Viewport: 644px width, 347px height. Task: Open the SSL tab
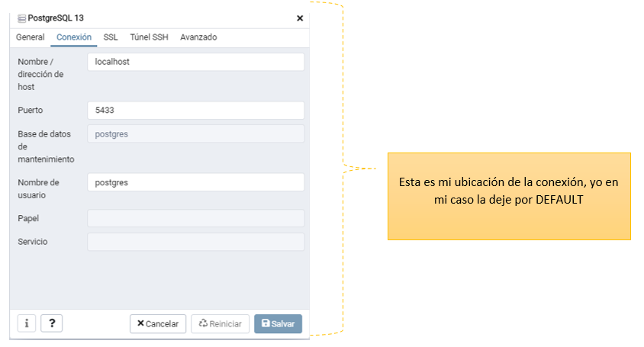pyautogui.click(x=111, y=37)
